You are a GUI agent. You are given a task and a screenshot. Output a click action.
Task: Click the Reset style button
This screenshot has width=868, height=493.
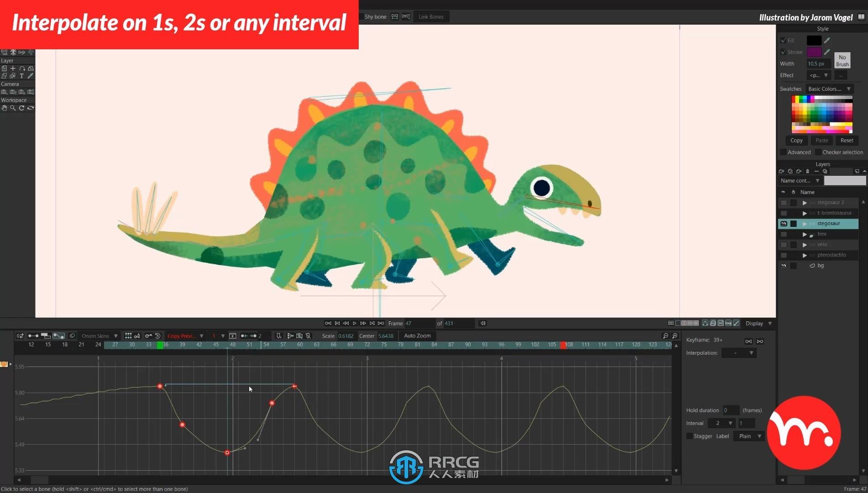coord(847,141)
